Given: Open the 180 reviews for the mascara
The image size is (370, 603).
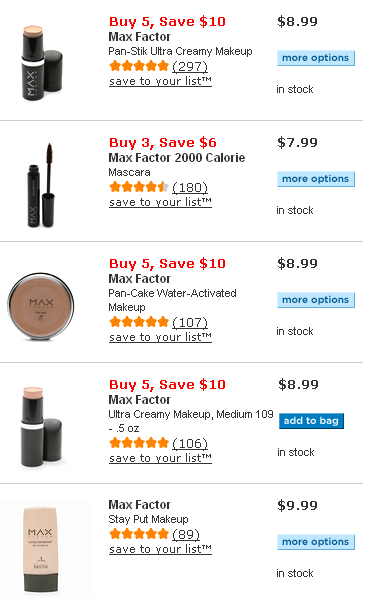Looking at the screenshot, I should pos(190,187).
